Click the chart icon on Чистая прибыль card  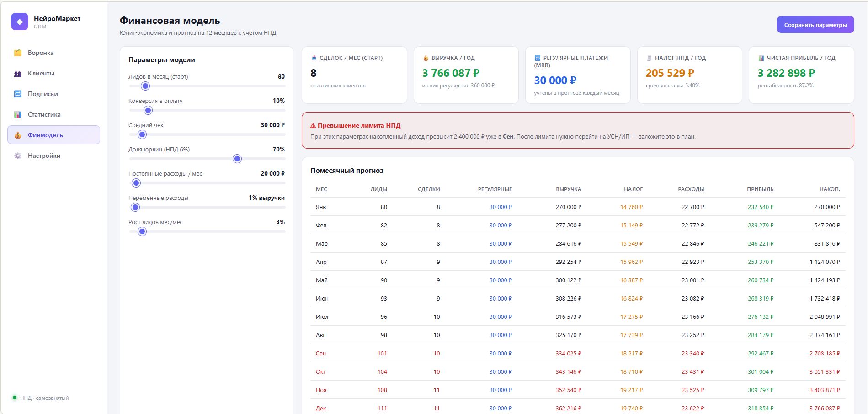coord(761,58)
